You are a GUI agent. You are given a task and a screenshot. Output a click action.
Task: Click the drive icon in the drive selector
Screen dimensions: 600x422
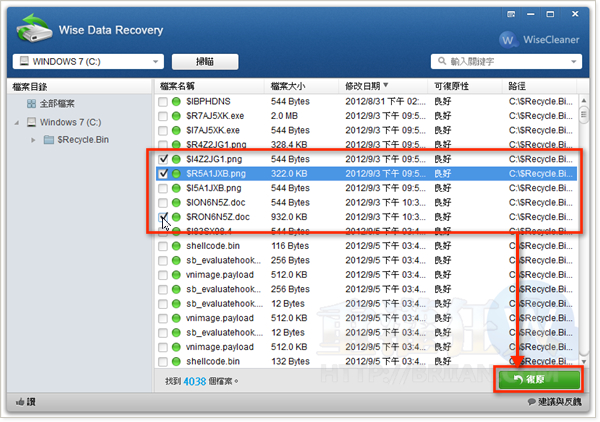[x=24, y=61]
